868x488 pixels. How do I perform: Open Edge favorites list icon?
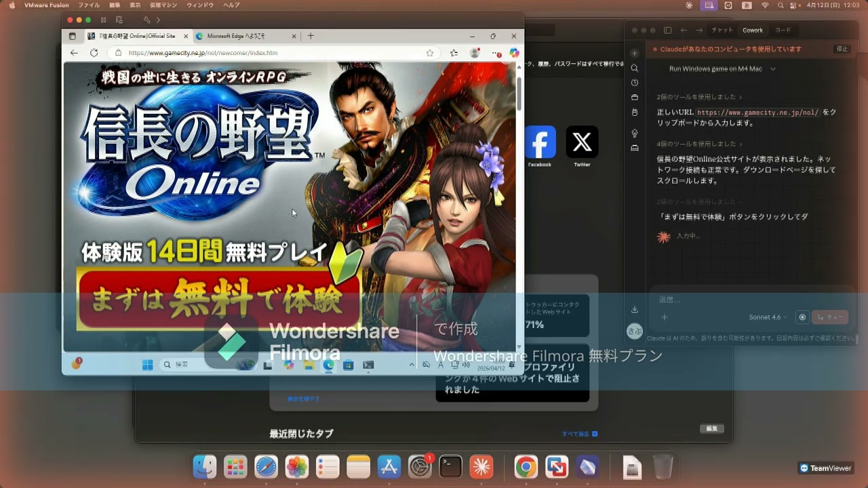(454, 53)
